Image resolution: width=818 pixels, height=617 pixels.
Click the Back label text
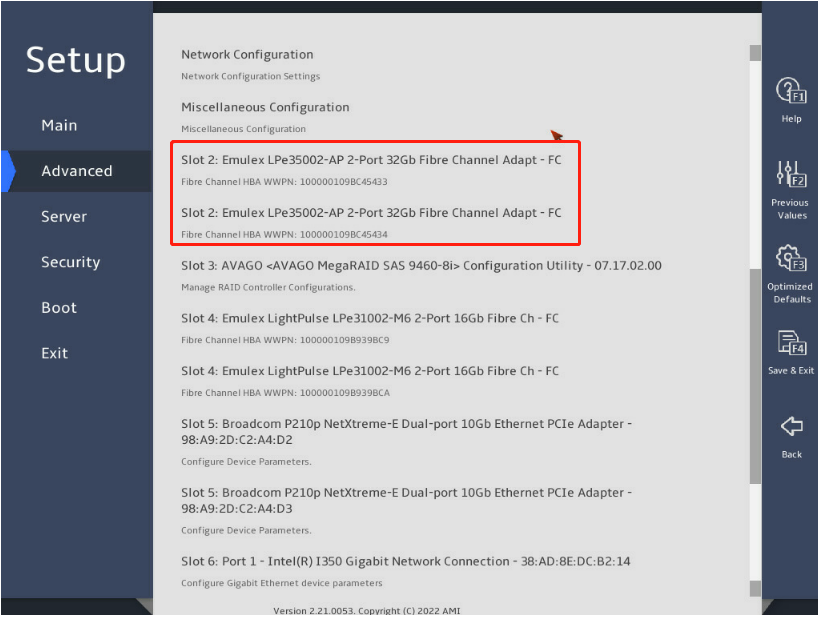point(791,454)
